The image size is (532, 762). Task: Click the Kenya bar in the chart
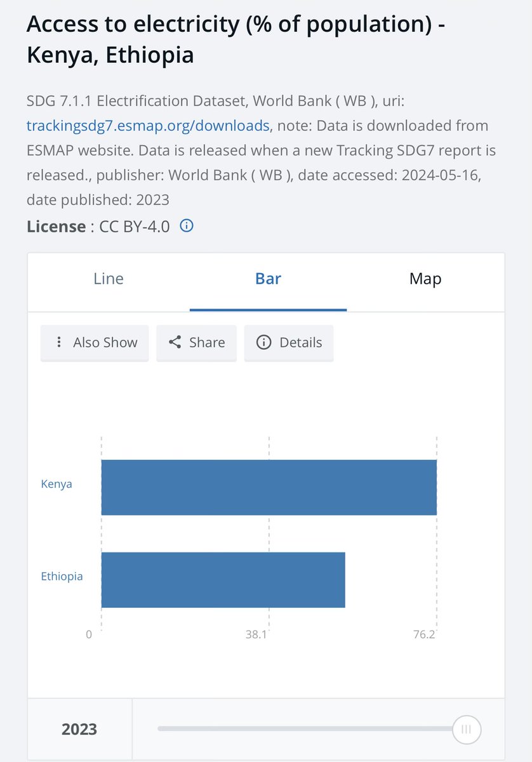[269, 487]
